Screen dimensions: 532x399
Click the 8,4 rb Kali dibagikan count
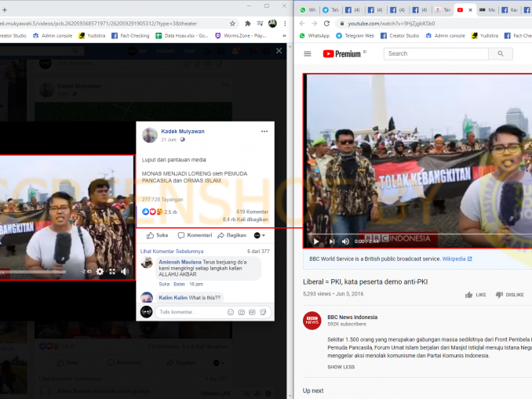coord(246,219)
